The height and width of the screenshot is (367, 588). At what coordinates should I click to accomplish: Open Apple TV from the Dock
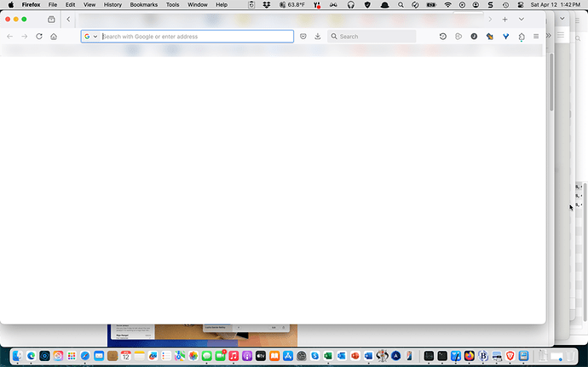pos(261,355)
